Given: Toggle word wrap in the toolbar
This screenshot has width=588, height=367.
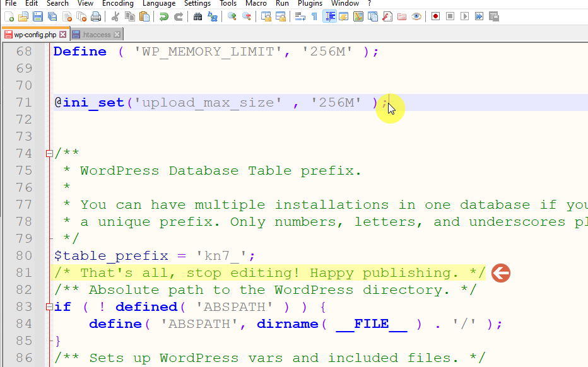Looking at the screenshot, I should click(300, 16).
